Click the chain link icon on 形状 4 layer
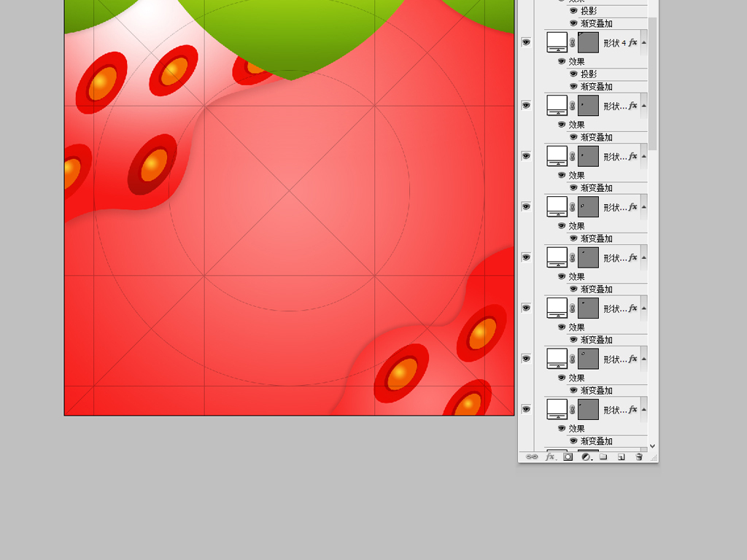The image size is (747, 560). (572, 42)
